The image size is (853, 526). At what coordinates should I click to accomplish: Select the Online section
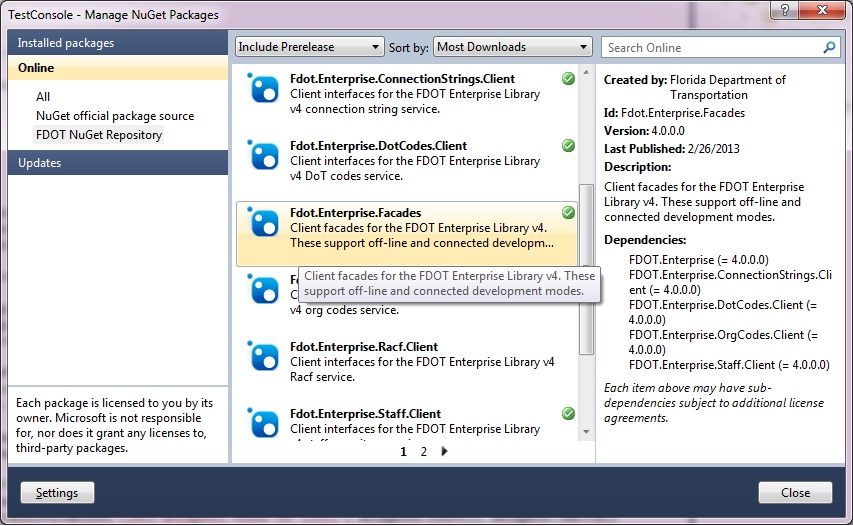coord(118,67)
